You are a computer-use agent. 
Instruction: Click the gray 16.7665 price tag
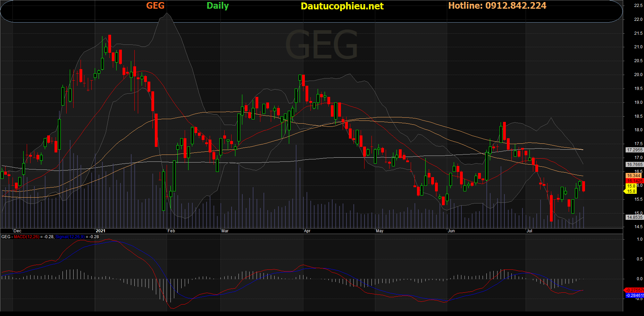pyautogui.click(x=634, y=165)
